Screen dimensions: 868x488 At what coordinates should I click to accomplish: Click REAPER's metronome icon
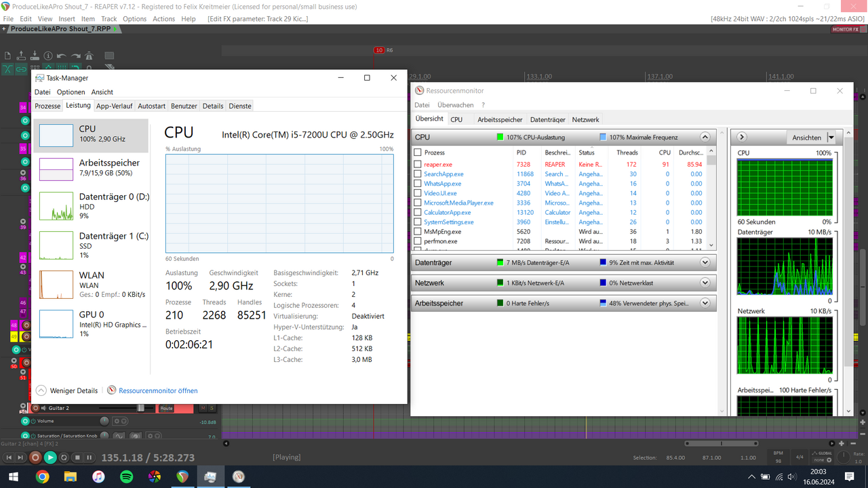click(89, 56)
